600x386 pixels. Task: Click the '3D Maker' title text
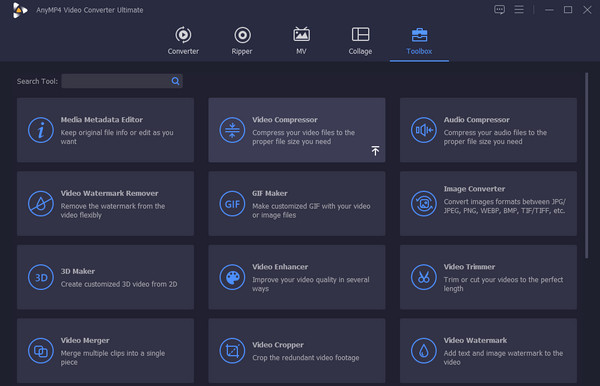pos(78,271)
